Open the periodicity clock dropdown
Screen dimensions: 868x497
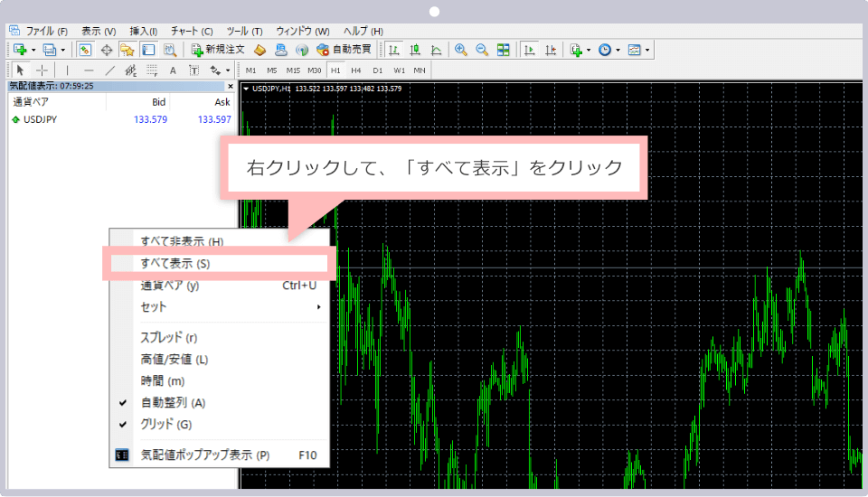[x=618, y=50]
